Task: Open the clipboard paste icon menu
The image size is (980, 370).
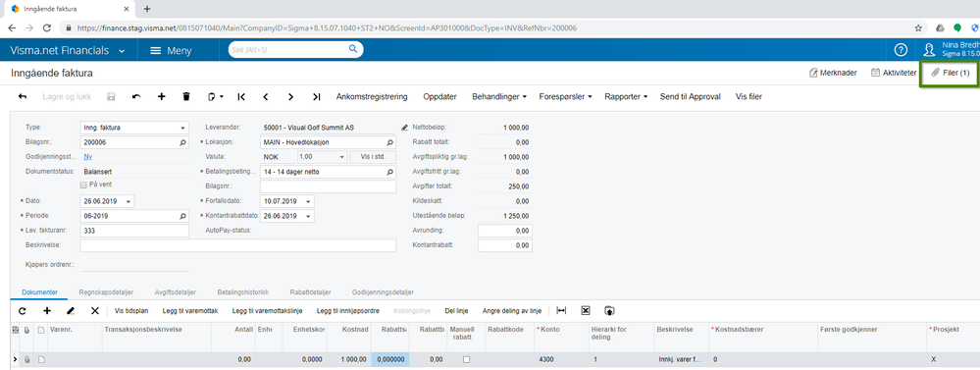Action: (x=215, y=97)
